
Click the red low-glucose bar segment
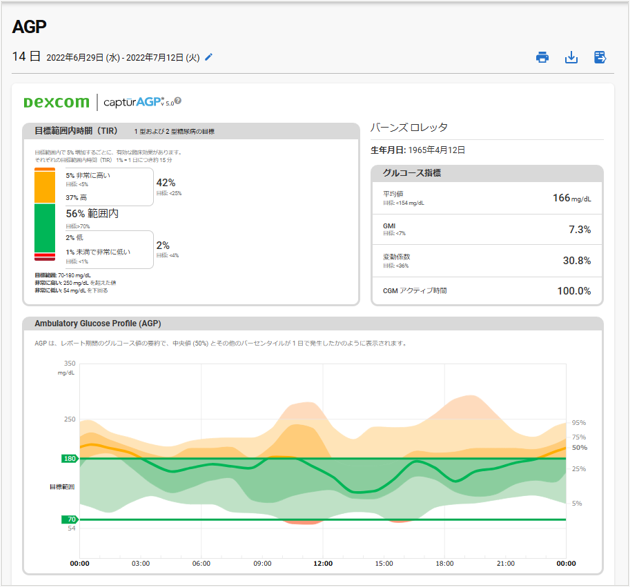(45, 257)
